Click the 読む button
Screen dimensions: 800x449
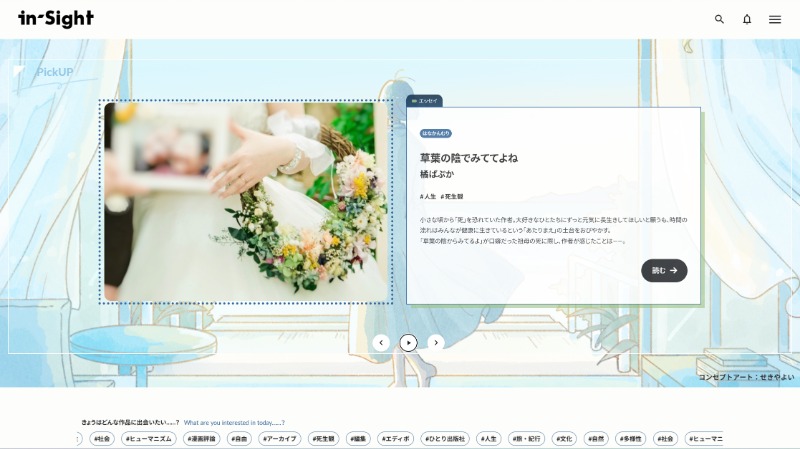click(664, 270)
